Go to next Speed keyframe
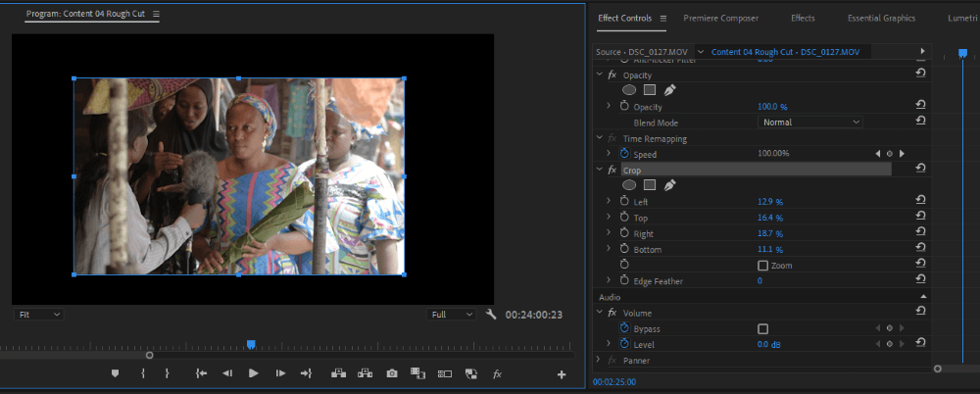The width and height of the screenshot is (980, 394). pyautogui.click(x=902, y=153)
